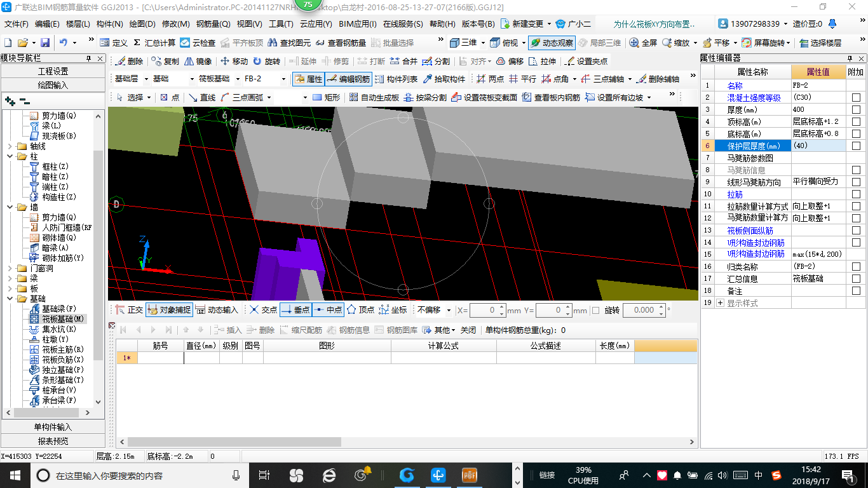Activate 动态观察 dynamic orbit view
The height and width of the screenshot is (488, 868).
[552, 43]
